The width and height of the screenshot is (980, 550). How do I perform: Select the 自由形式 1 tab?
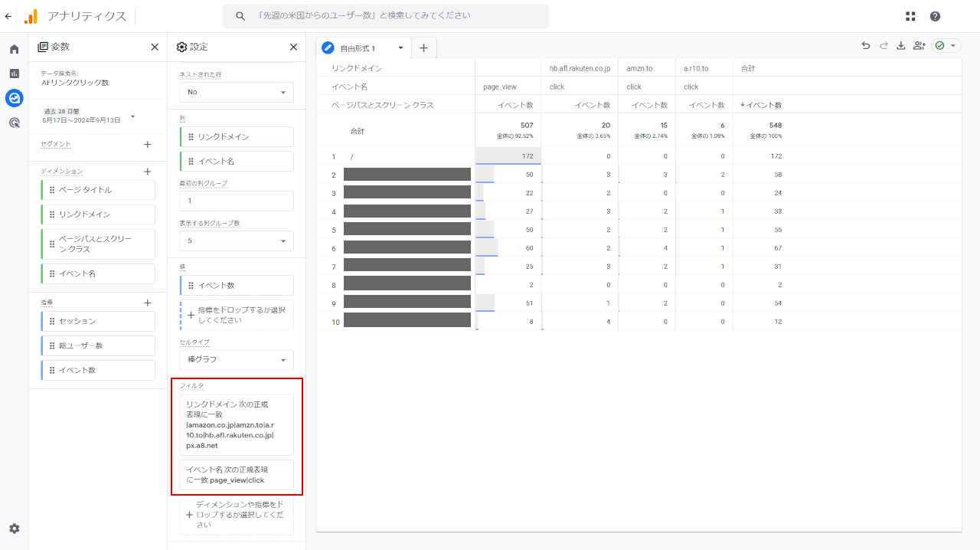click(x=364, y=48)
